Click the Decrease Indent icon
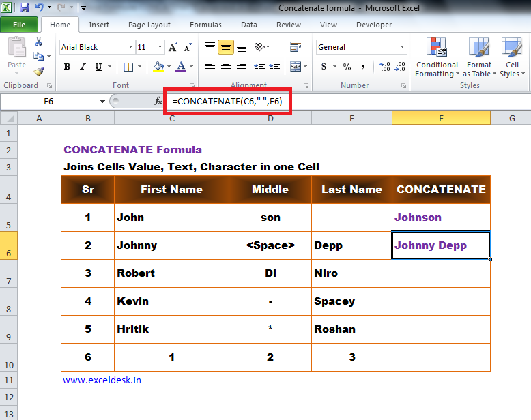Viewport: 531px width, 420px height. [259, 67]
